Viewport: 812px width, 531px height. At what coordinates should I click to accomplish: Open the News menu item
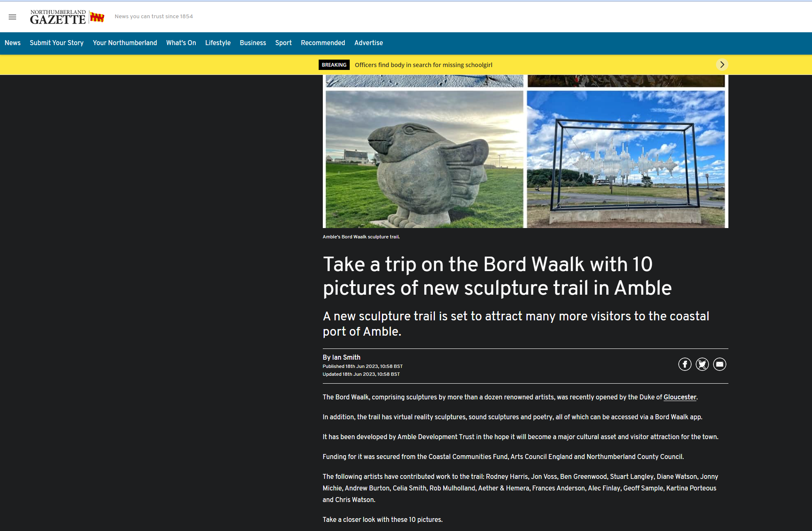[x=12, y=43]
